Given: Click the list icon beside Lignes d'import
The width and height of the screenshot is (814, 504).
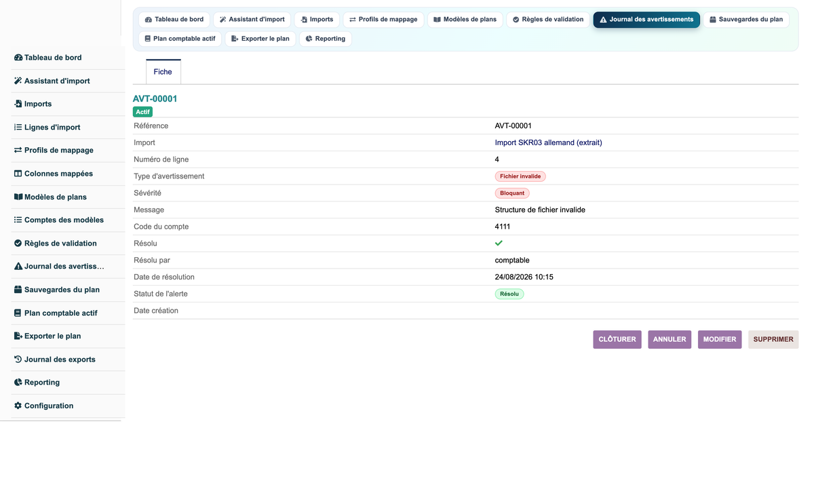Looking at the screenshot, I should click(x=18, y=127).
